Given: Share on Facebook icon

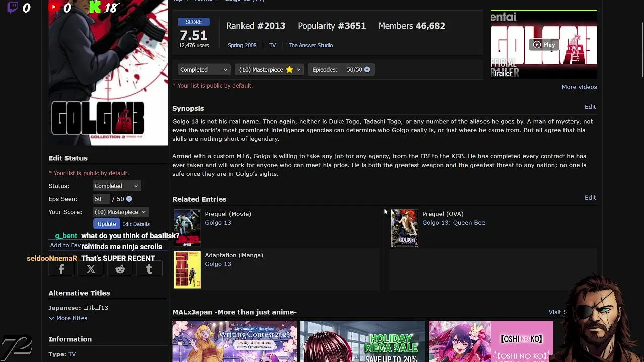Looking at the screenshot, I should 61,269.
